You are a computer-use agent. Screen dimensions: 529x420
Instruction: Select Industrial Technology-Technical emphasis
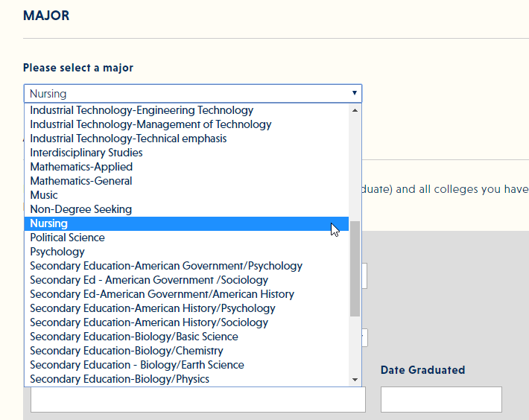coord(128,139)
